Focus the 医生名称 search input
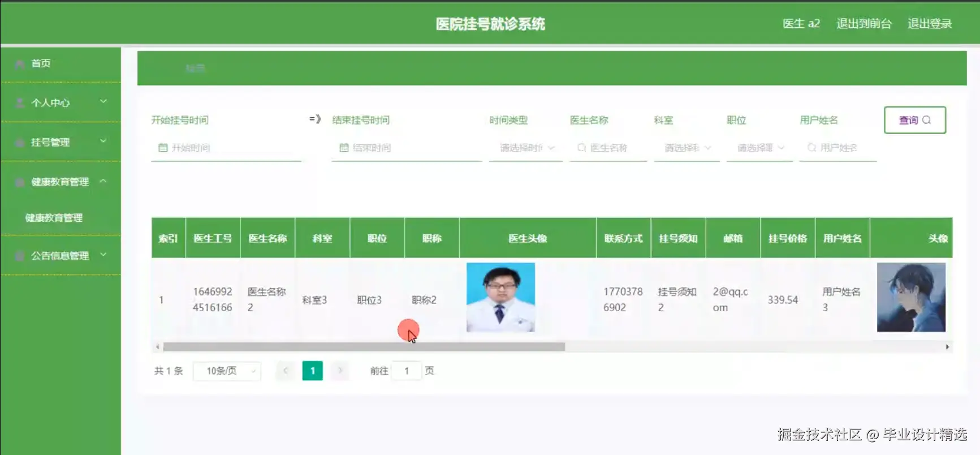The width and height of the screenshot is (980, 455). pos(608,148)
